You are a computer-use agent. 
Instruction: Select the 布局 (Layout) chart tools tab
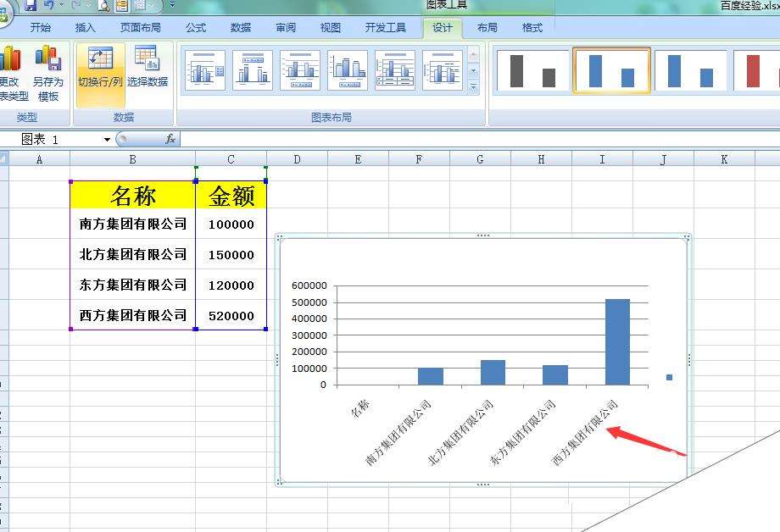[487, 28]
